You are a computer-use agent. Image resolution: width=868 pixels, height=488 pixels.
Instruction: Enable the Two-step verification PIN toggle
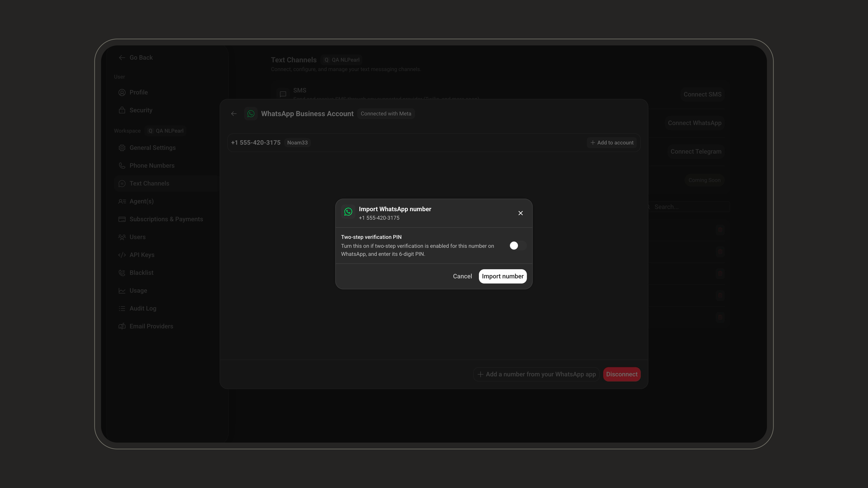pyautogui.click(x=518, y=246)
